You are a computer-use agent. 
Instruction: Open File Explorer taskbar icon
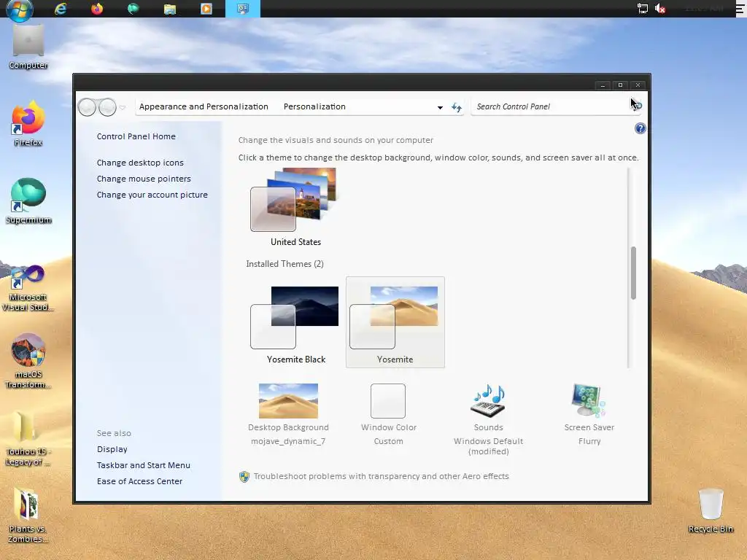coord(169,9)
